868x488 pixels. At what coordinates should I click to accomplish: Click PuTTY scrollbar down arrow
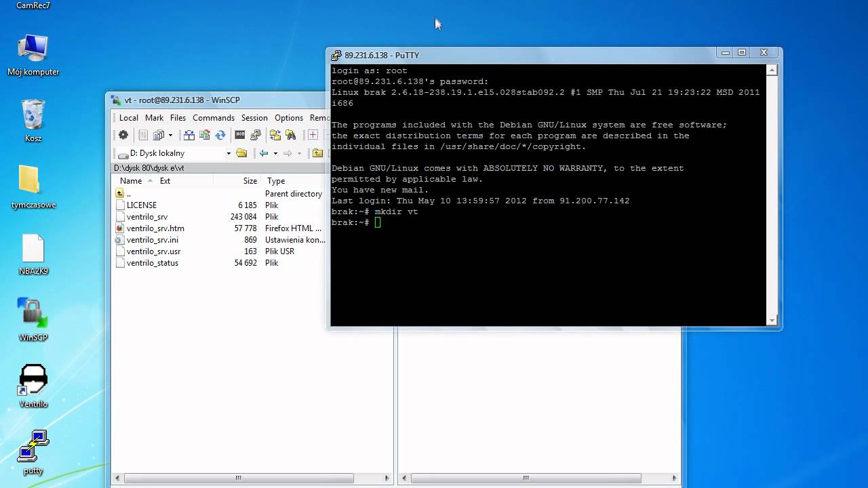772,321
